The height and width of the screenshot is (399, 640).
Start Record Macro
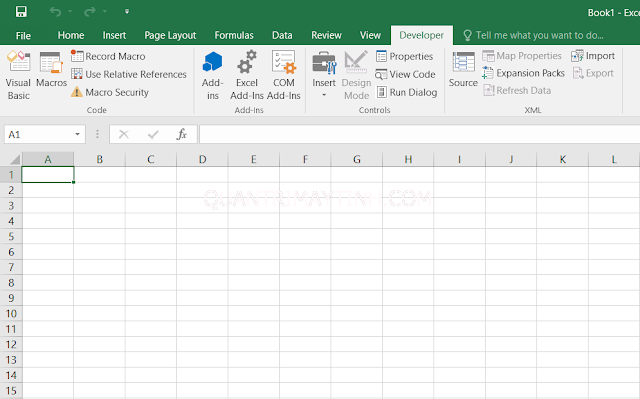click(x=108, y=56)
